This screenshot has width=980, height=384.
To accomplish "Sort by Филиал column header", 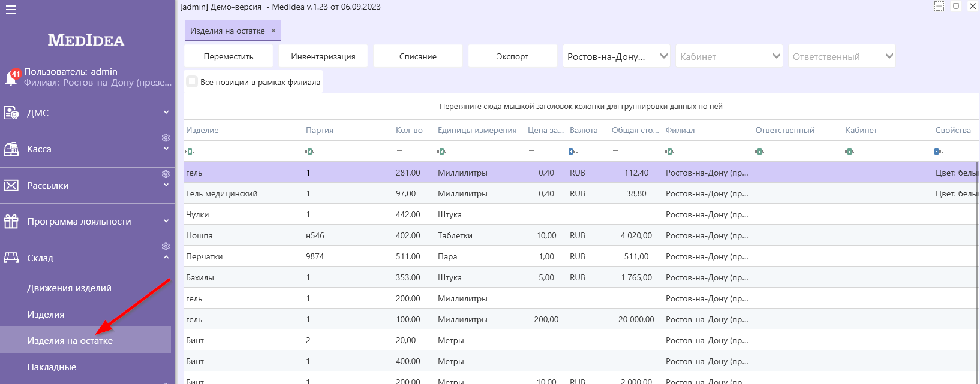I will coord(680,130).
